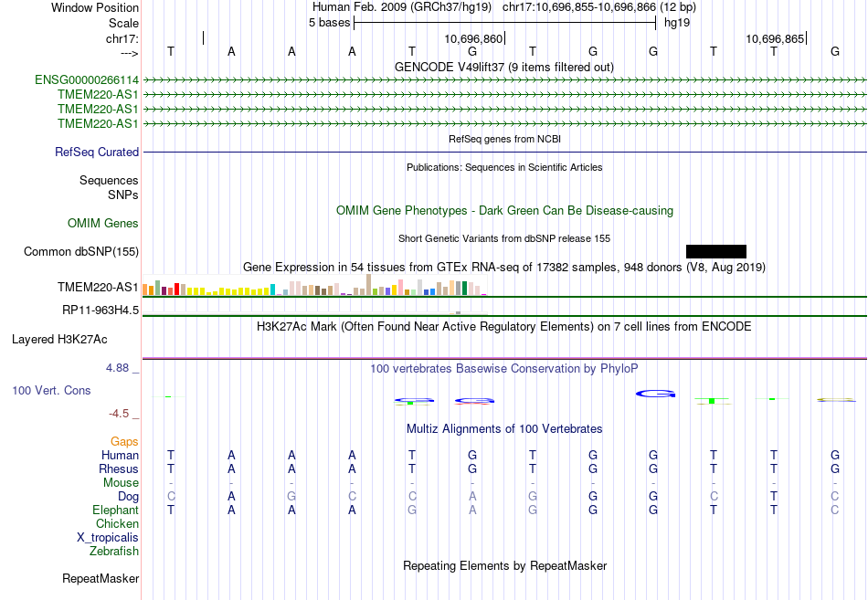Click the RefSeq Curated track label
Screen dimensions: 868x600
[97, 153]
